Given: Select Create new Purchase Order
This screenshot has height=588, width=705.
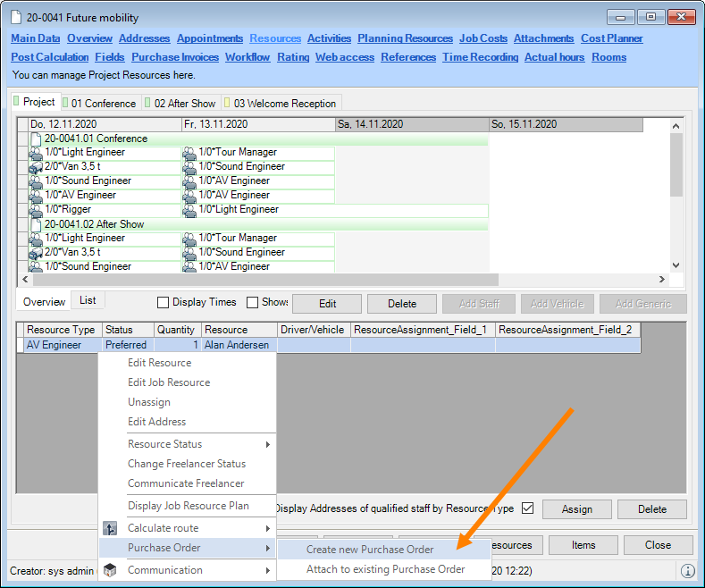Looking at the screenshot, I should 370,550.
